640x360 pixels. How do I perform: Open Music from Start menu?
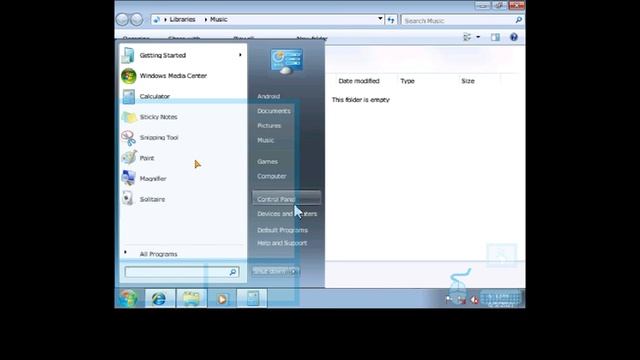(265, 140)
